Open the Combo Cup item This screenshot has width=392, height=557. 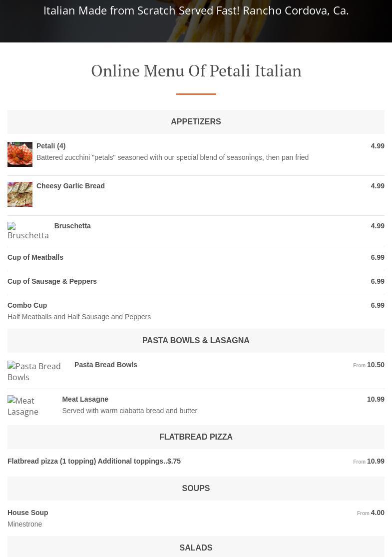coord(27,305)
